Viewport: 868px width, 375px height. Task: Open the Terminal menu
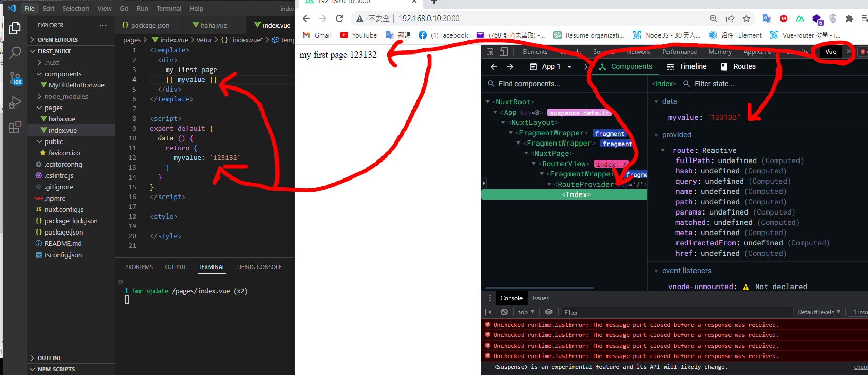tap(168, 9)
